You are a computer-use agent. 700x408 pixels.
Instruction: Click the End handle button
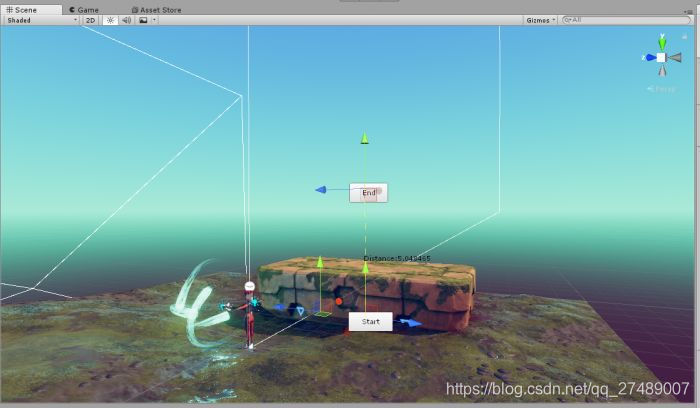pyautogui.click(x=368, y=193)
